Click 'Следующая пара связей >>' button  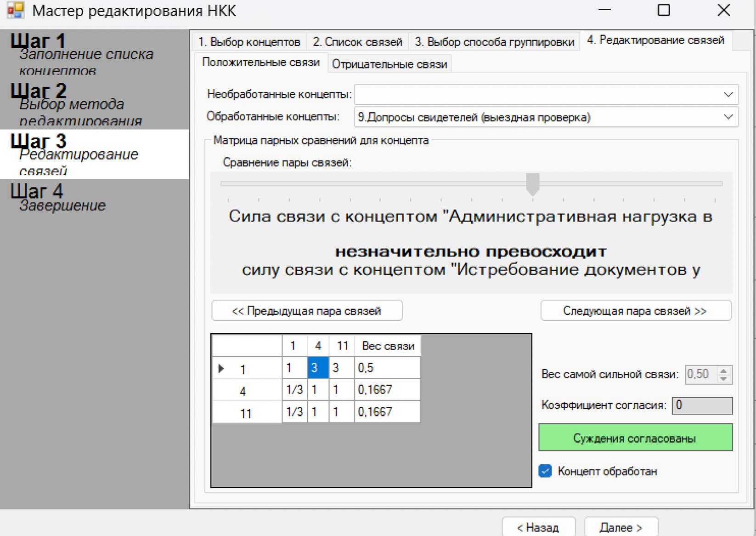(635, 311)
